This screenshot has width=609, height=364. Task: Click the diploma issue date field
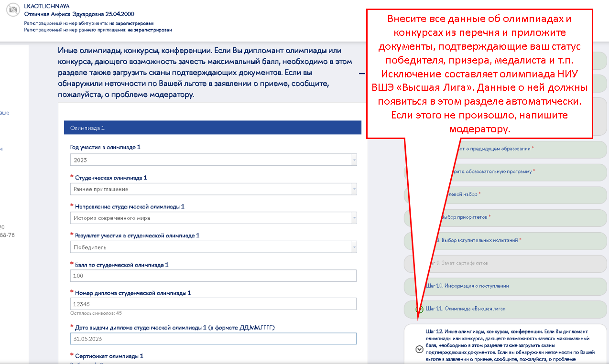213,339
